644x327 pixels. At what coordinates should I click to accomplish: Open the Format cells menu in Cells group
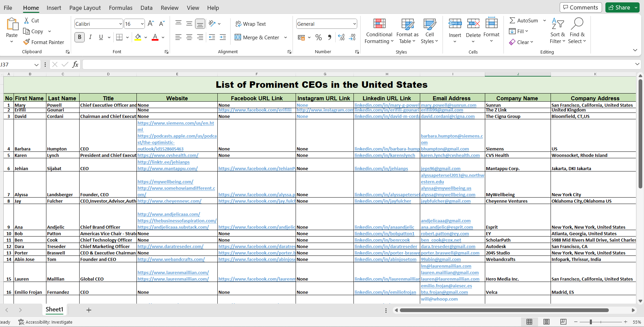(x=491, y=30)
